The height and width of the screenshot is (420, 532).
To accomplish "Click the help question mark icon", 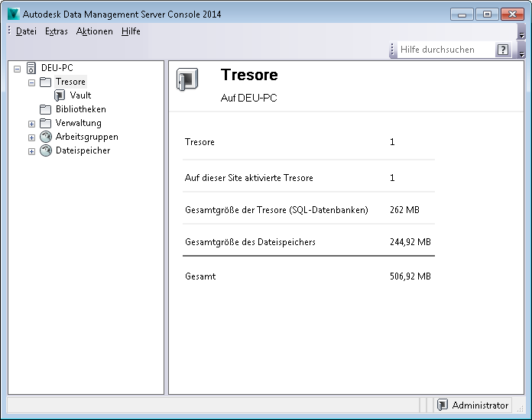I will pos(503,50).
